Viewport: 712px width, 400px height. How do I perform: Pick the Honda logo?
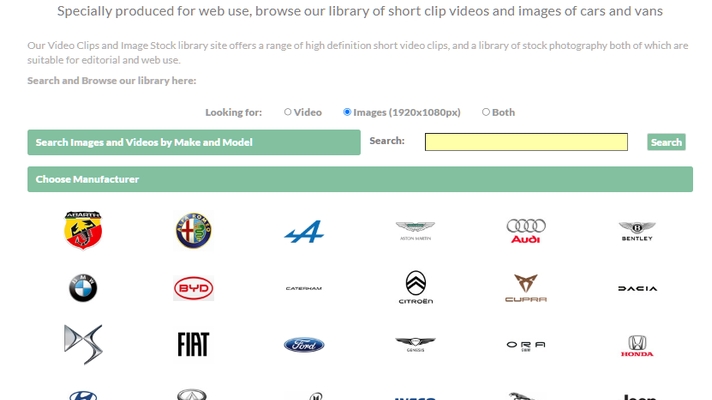[637, 346]
